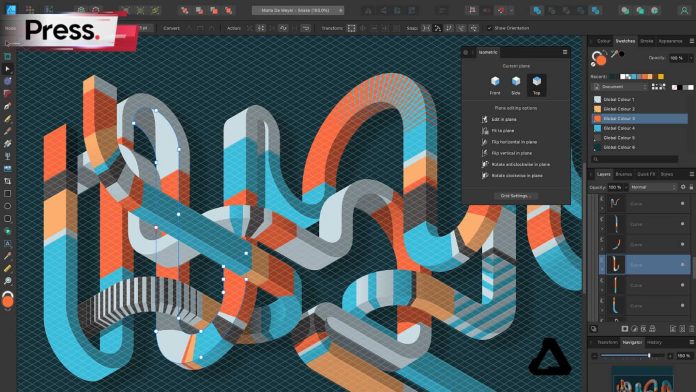
Task: Switch to the Designer persona icon
Action: 11,9
